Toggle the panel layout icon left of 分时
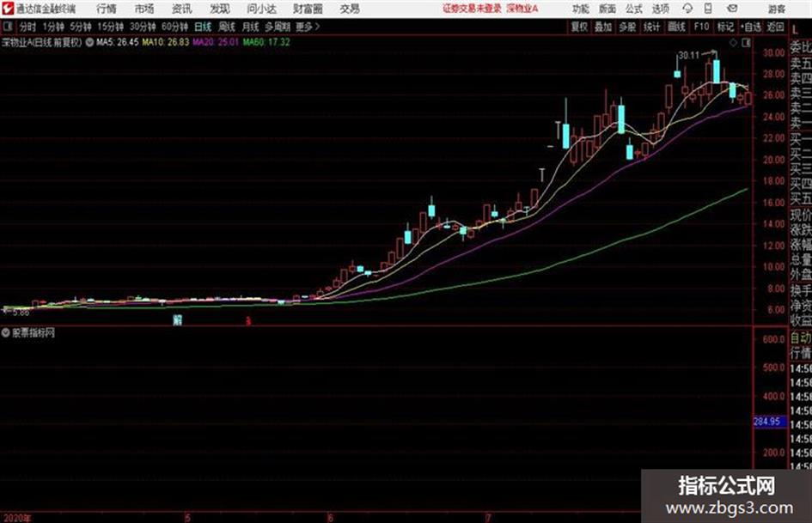The width and height of the screenshot is (812, 523). click(x=7, y=26)
